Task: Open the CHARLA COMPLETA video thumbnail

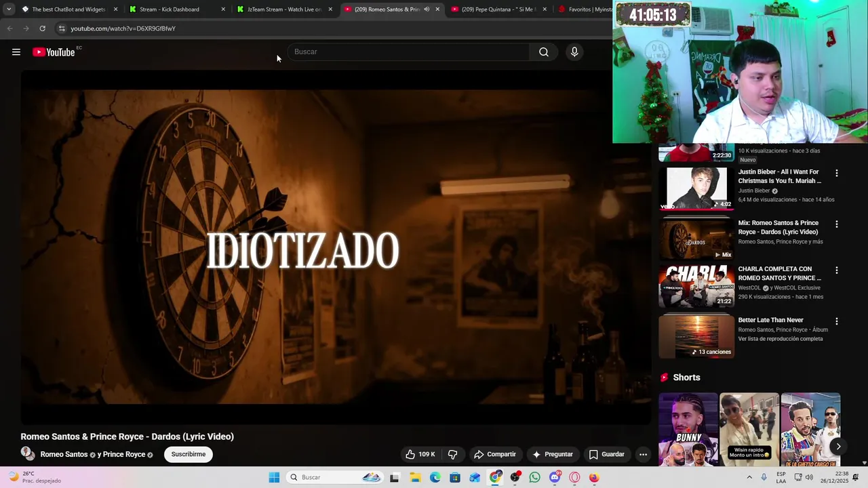Action: tap(696, 285)
